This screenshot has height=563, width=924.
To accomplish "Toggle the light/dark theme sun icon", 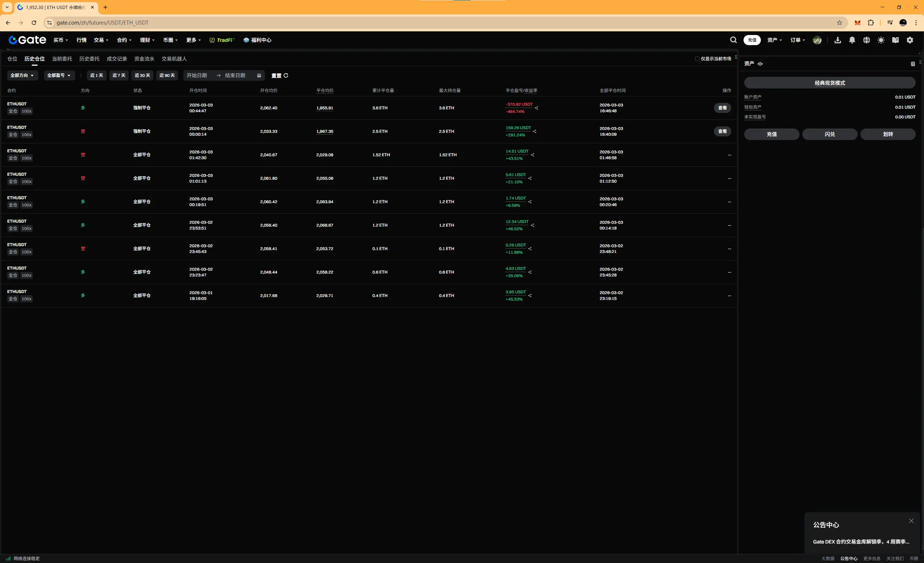I will pyautogui.click(x=881, y=40).
